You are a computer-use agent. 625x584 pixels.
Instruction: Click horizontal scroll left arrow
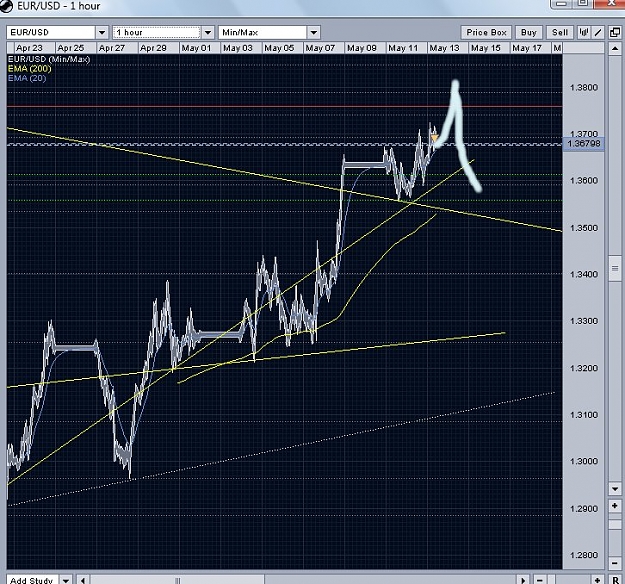click(83, 580)
